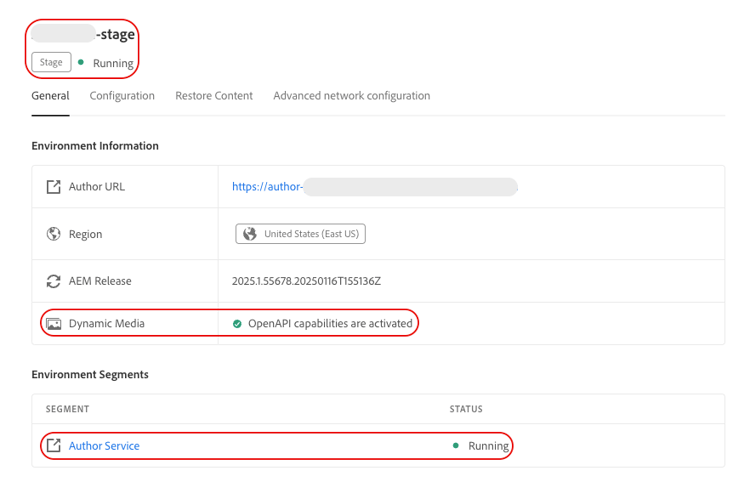Click the OpenAPI capabilities activated text
Screen dimensions: 750x482
coord(330,324)
